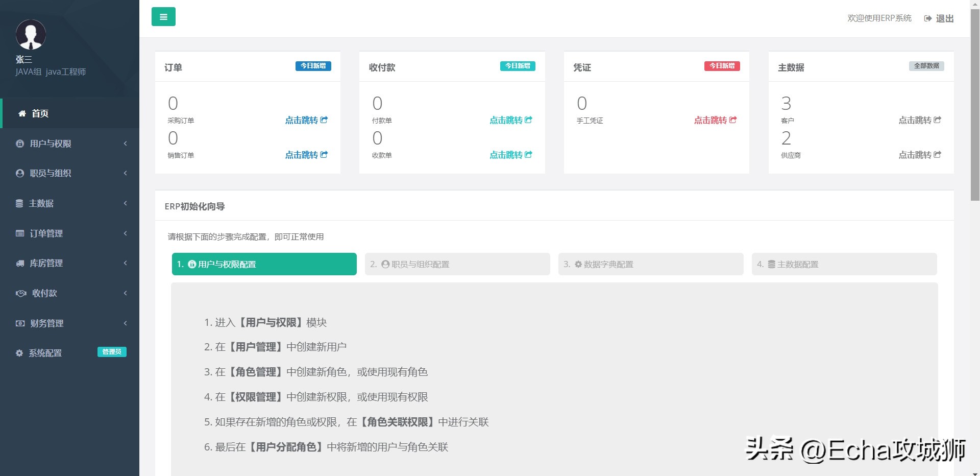Select the 首页 home icon in sidebar
980x476 pixels.
21,113
